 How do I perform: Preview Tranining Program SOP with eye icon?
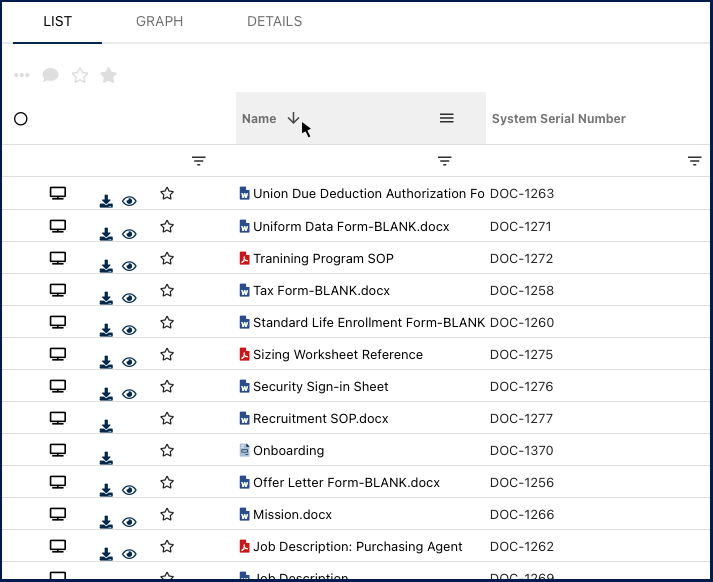tap(129, 266)
